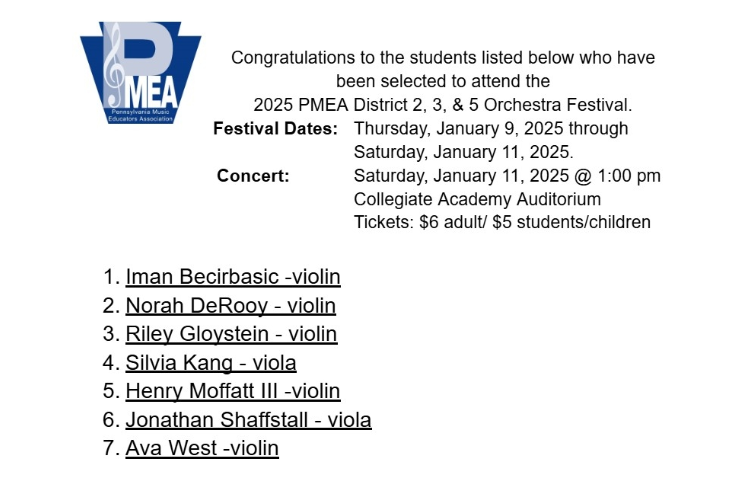
Task: Click the Saturday, January 11, 2025 @ 1:00 pm line
Action: (507, 176)
